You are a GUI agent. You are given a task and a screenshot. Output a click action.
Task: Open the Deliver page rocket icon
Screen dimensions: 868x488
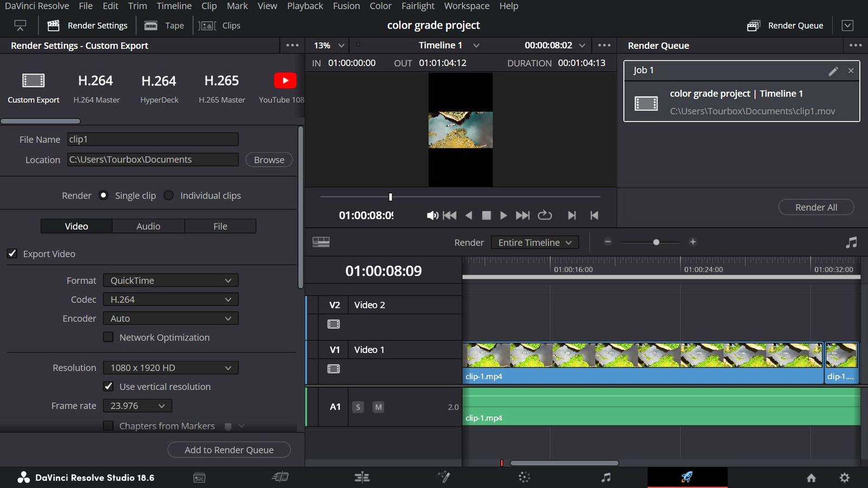coord(687,477)
